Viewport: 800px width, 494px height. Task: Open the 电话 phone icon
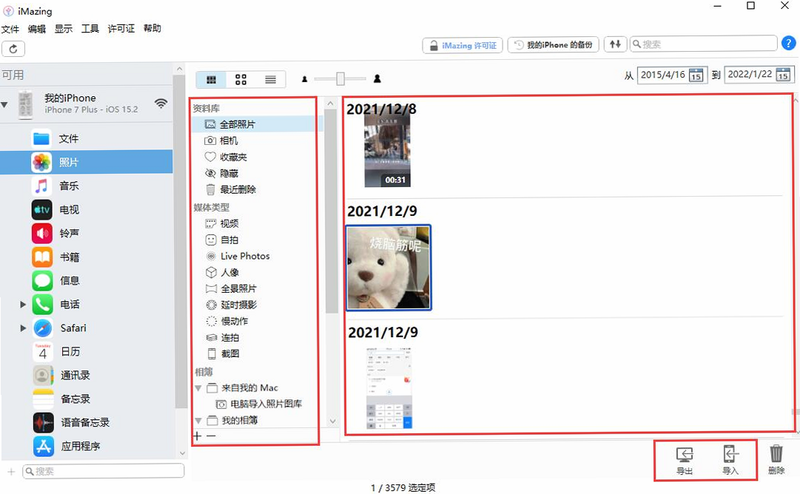pyautogui.click(x=43, y=304)
